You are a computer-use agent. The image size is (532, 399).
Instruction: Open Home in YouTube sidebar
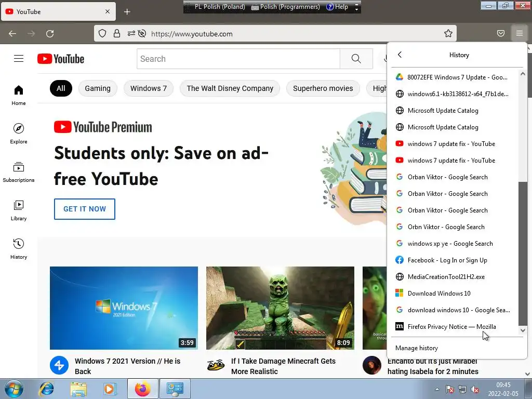point(19,96)
